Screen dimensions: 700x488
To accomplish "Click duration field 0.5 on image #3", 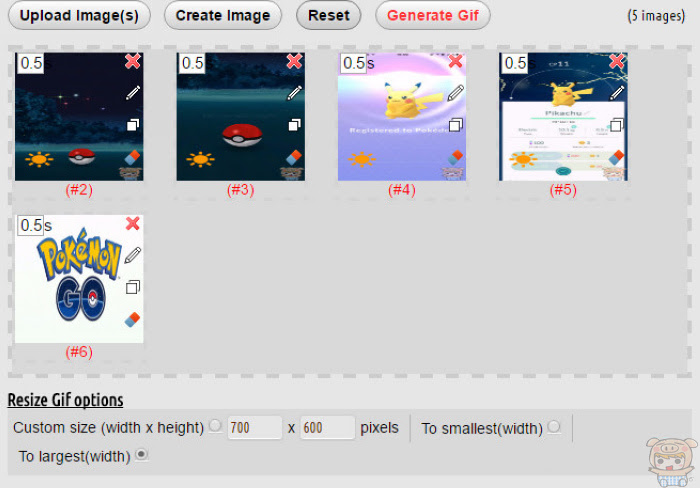I will pyautogui.click(x=192, y=63).
